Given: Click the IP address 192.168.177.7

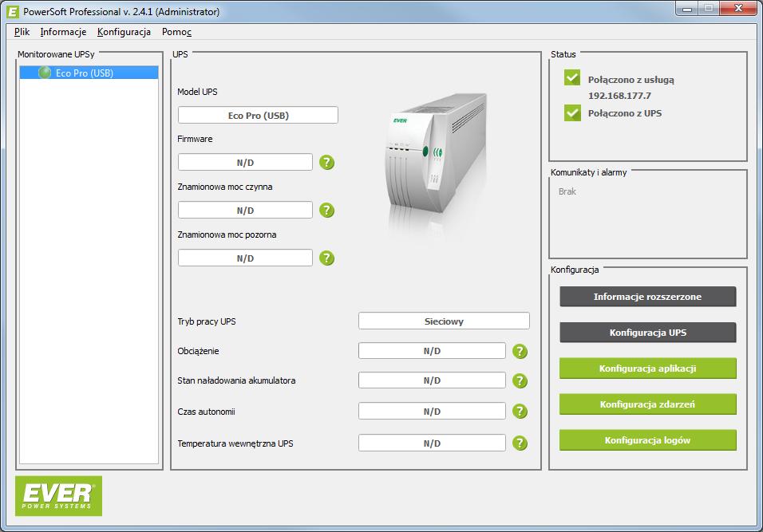Looking at the screenshot, I should click(x=619, y=96).
